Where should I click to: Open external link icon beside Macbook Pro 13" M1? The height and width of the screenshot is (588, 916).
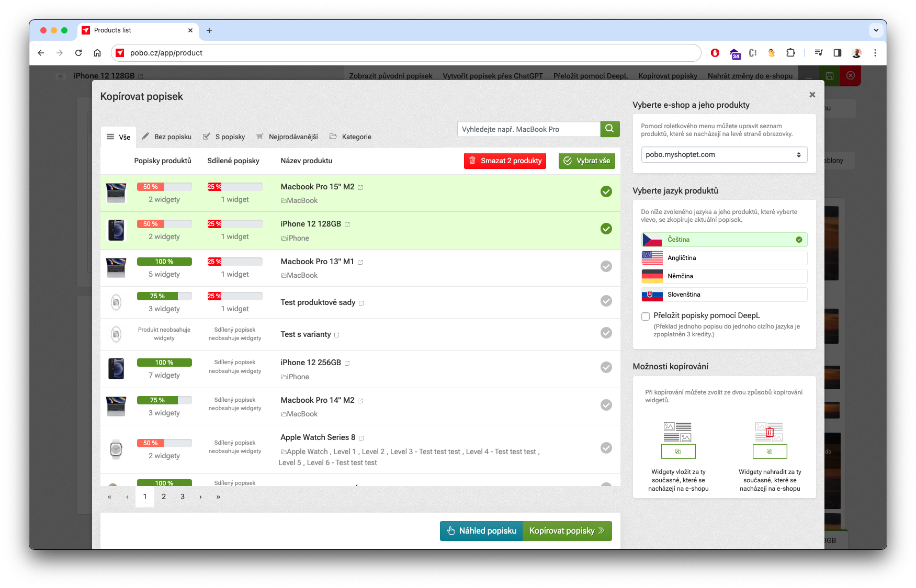point(360,262)
